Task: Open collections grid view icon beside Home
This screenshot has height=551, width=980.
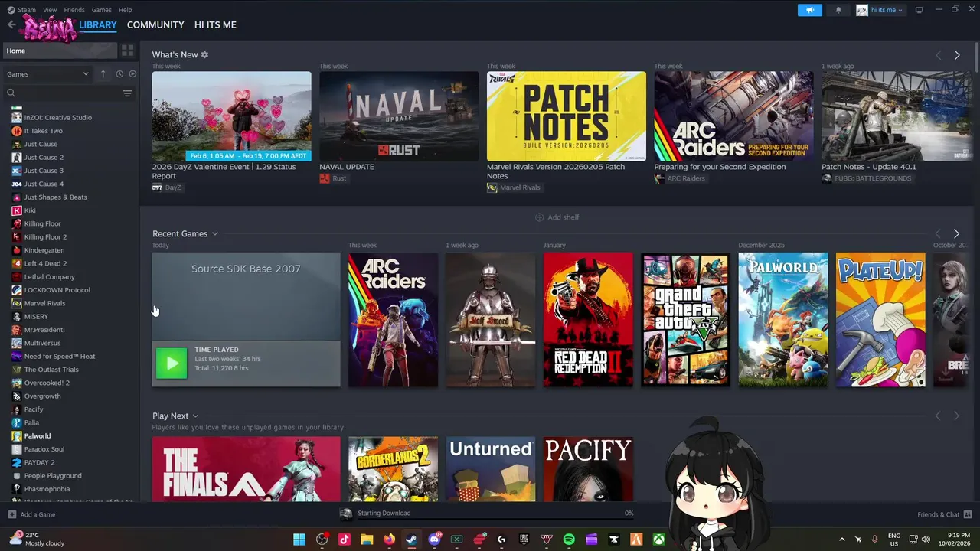Action: [x=127, y=51]
